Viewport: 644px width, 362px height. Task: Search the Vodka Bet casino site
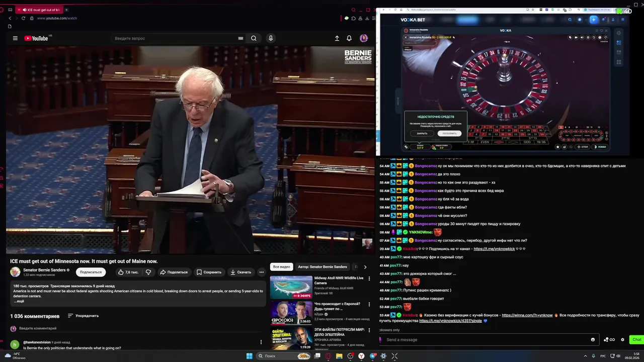coord(570,20)
